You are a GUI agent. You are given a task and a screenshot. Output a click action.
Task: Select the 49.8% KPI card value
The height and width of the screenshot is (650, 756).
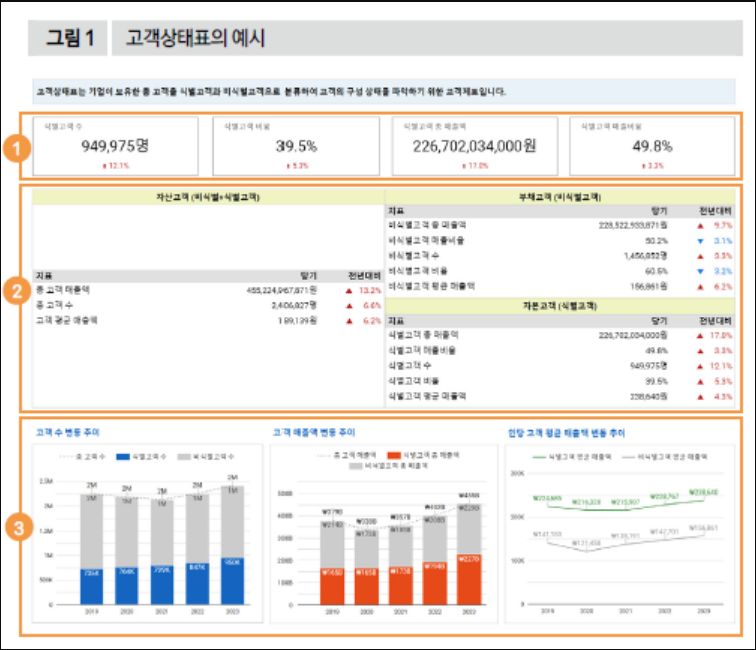click(x=652, y=146)
